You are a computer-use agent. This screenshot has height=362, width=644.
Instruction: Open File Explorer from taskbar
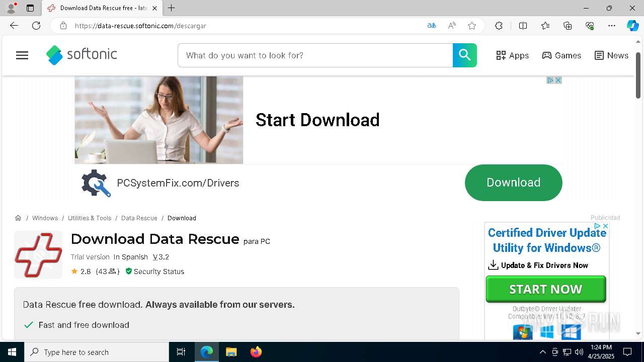[x=231, y=352]
